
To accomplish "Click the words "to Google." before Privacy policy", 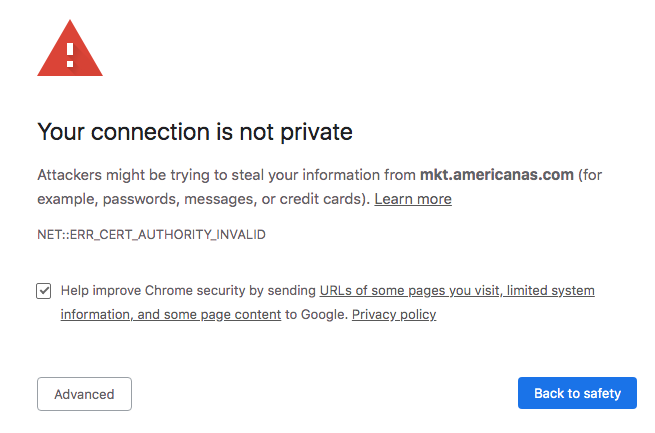I will pyautogui.click(x=316, y=314).
